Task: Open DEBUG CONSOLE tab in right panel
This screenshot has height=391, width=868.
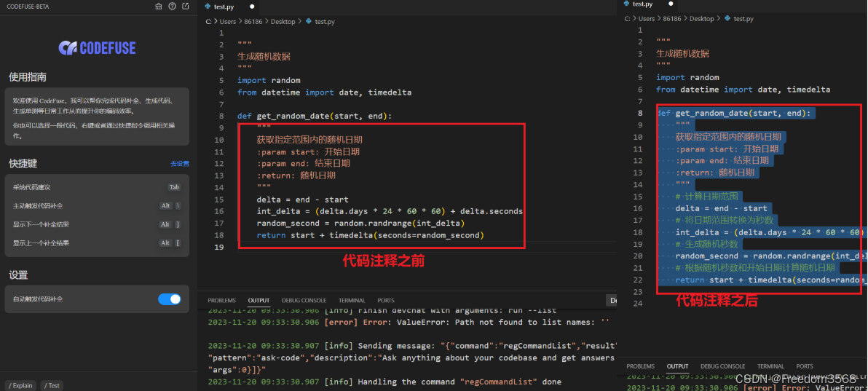Action: (723, 366)
